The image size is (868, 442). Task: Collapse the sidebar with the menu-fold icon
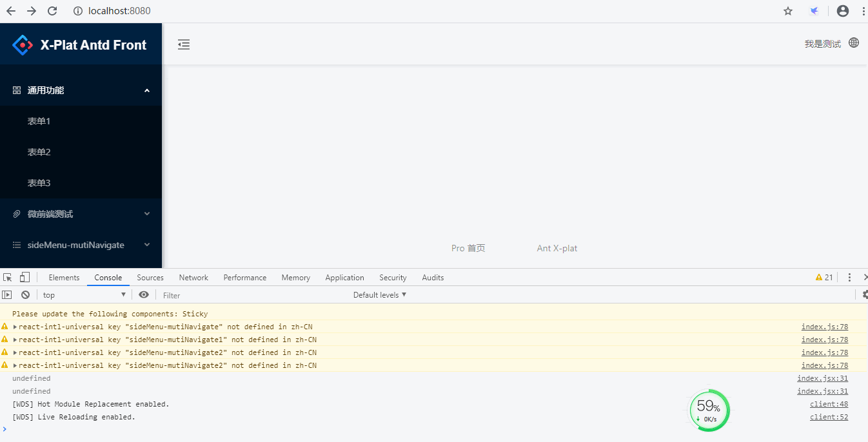pos(184,44)
